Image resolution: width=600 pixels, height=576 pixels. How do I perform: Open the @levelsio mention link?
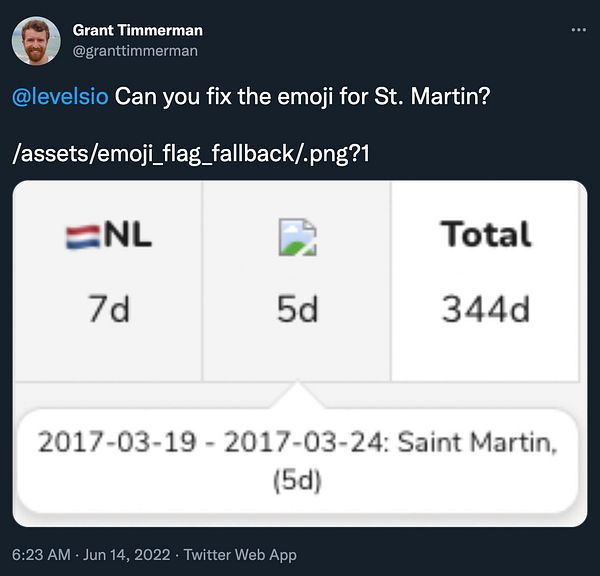61,98
